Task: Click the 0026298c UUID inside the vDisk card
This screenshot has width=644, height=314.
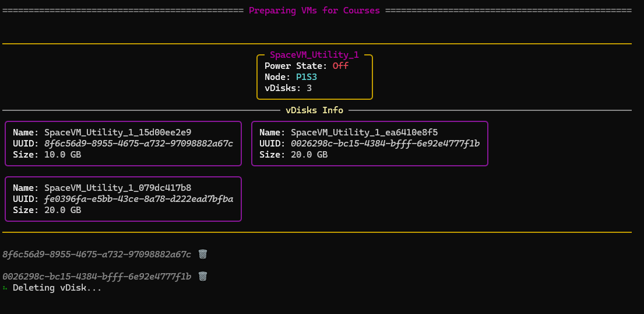Action: [385, 144]
